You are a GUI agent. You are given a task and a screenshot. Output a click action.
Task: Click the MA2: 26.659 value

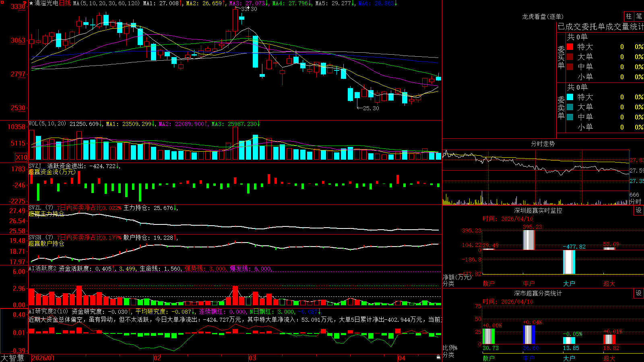[x=205, y=3]
